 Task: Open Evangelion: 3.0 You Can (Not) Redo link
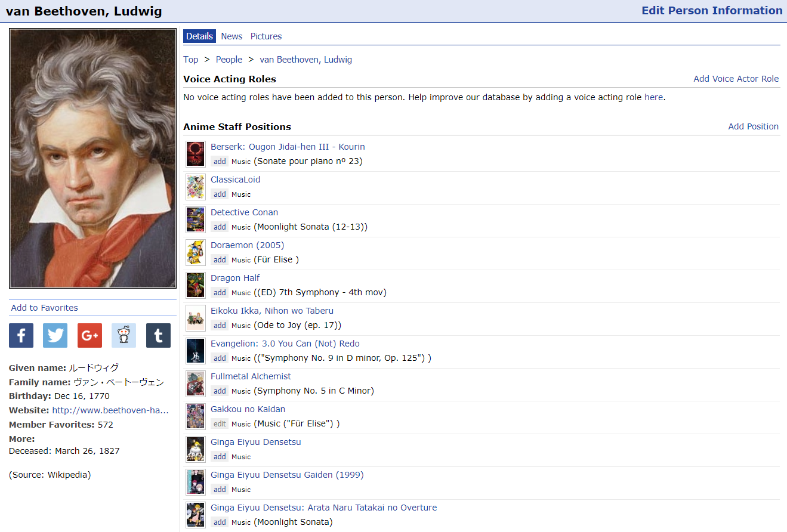(x=285, y=344)
